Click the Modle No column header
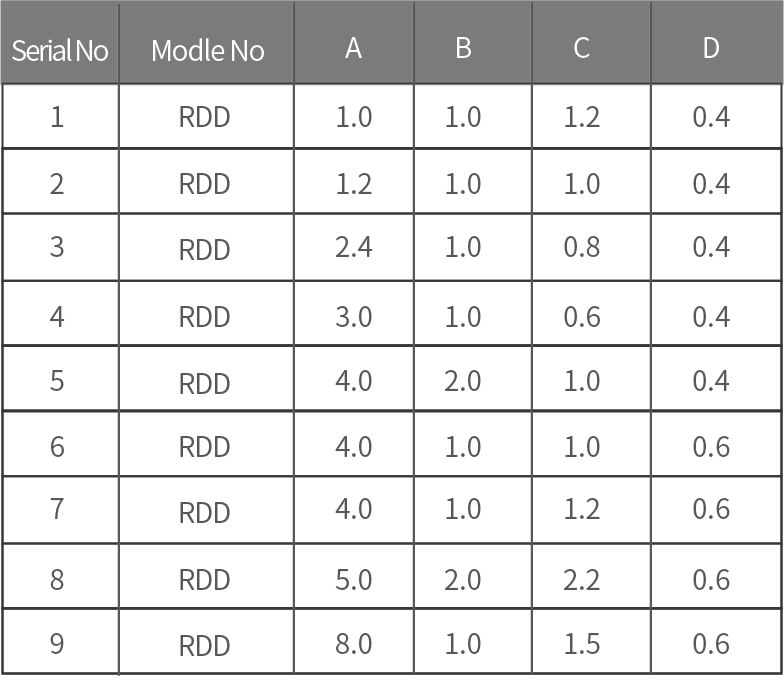 [207, 50]
